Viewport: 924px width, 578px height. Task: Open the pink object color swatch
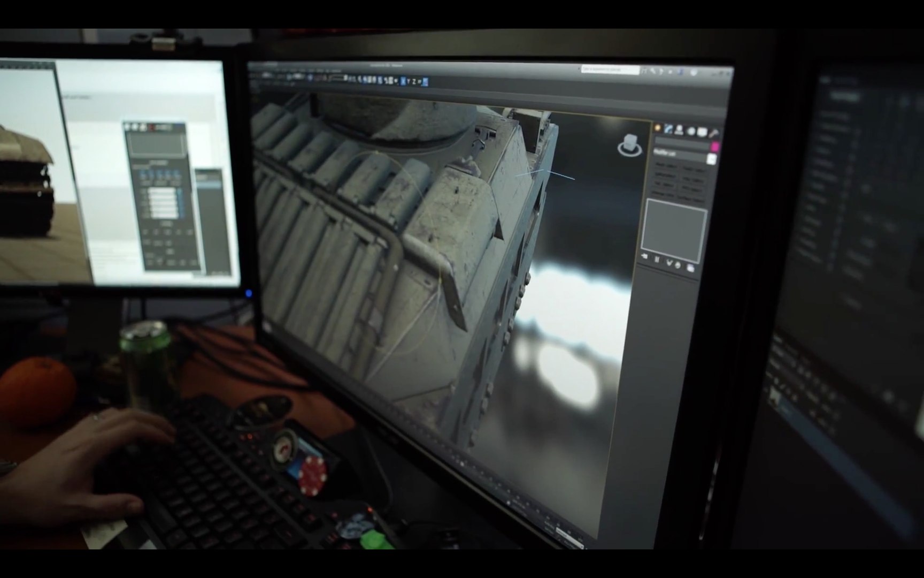point(715,147)
